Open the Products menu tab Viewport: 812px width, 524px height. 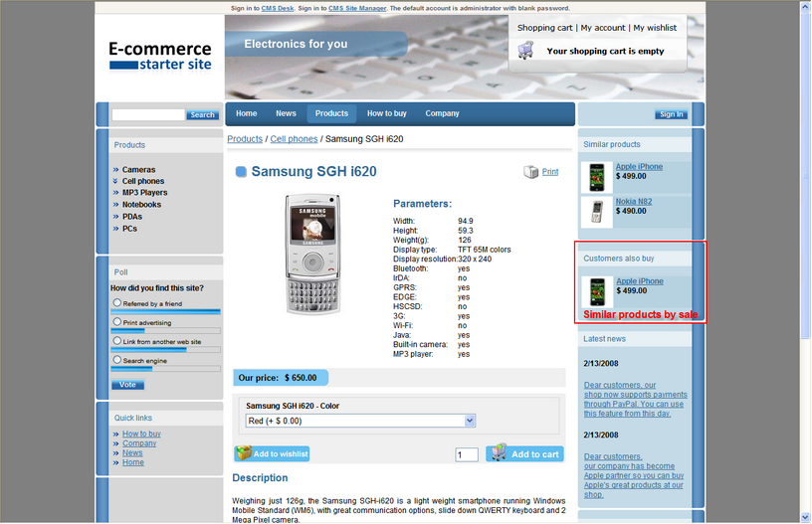(x=332, y=113)
